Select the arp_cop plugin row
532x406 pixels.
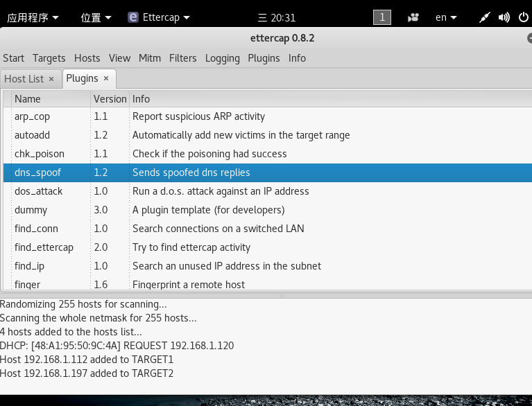[x=268, y=116]
